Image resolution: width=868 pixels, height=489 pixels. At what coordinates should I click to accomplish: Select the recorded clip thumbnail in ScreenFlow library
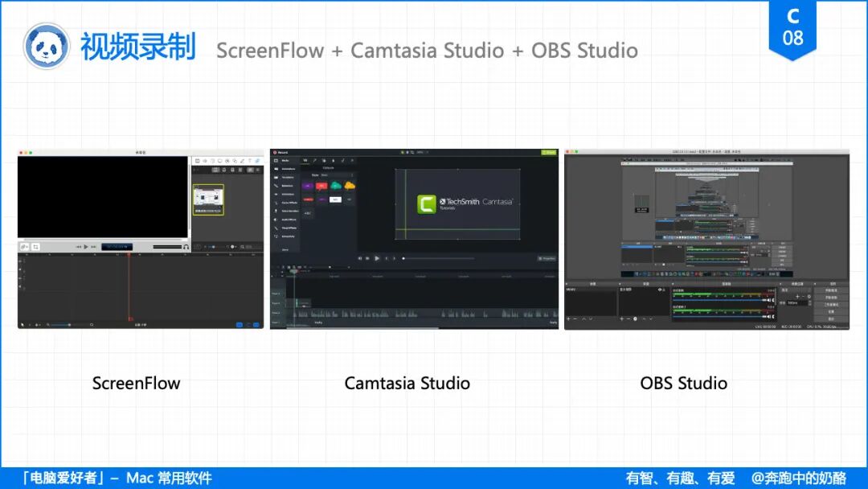tap(208, 200)
